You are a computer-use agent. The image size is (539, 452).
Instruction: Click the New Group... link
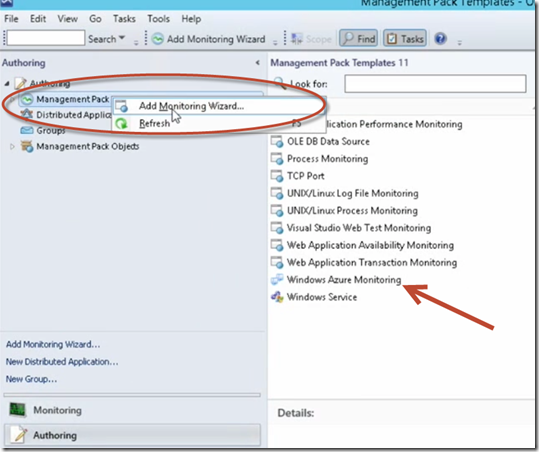pos(32,379)
